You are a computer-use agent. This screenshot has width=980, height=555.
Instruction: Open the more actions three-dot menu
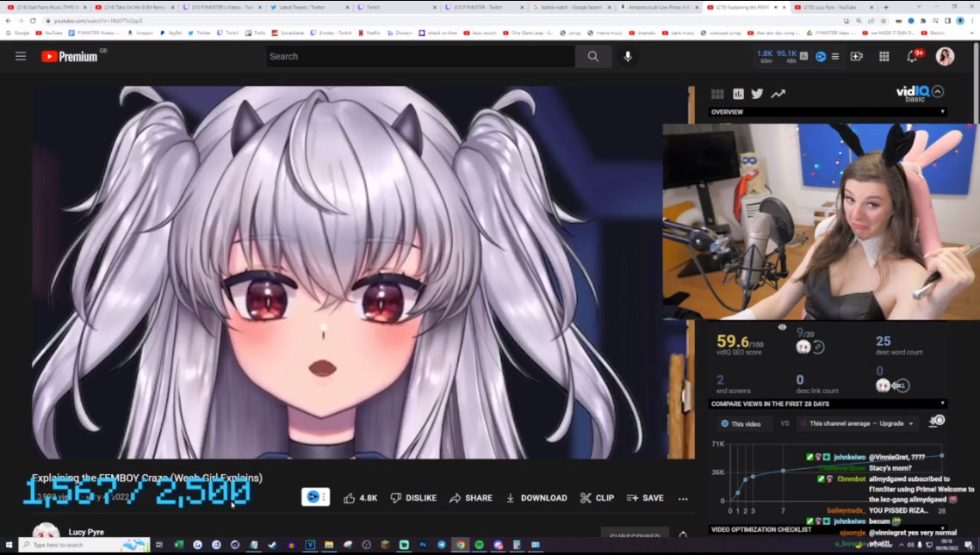tap(683, 498)
